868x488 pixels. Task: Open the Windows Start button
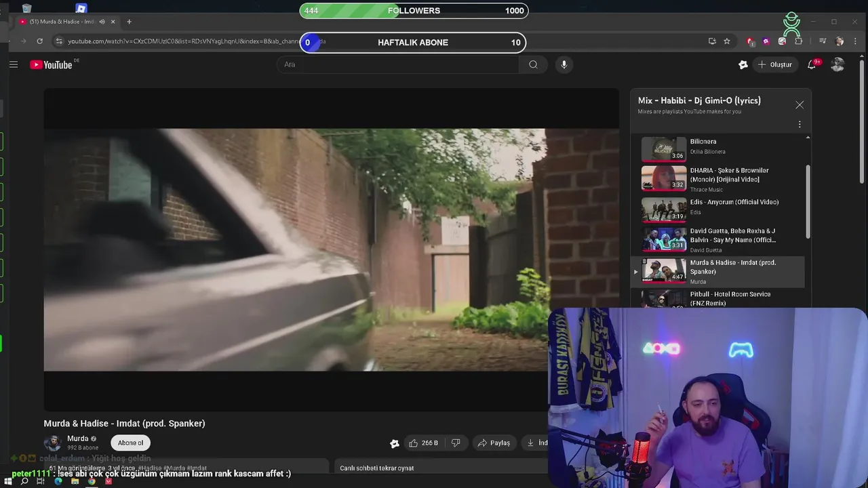pyautogui.click(x=8, y=481)
